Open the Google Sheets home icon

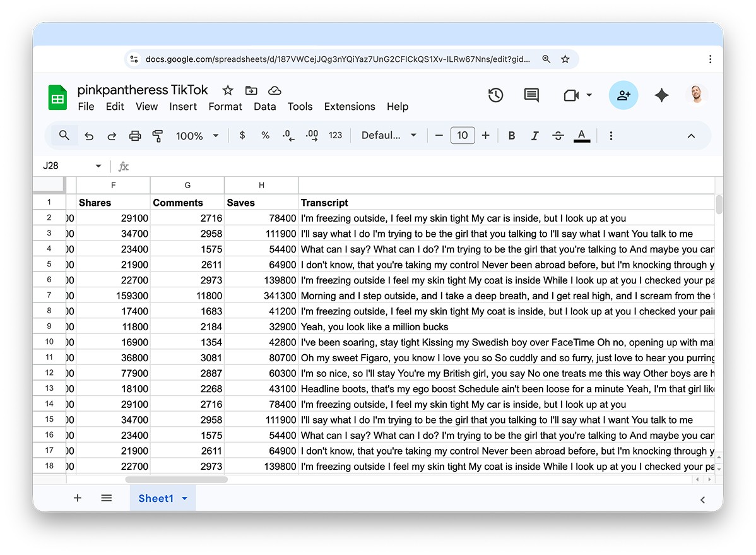click(x=57, y=97)
